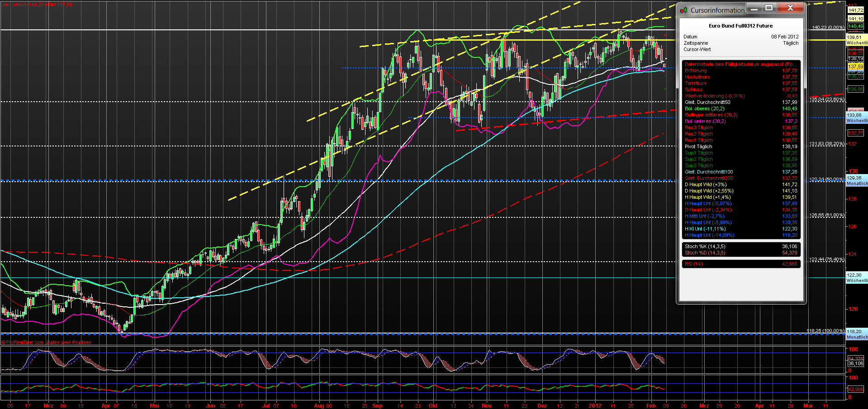Select the 'Höchstkurs' row
This screenshot has width=868, height=409.
pyautogui.click(x=741, y=77)
